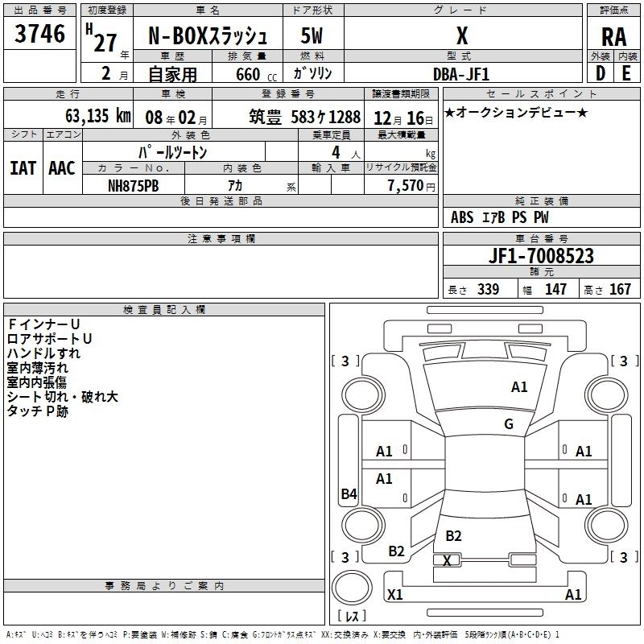
Task: Select the inspector note シート切れ・破れ大
Action: pos(63,397)
